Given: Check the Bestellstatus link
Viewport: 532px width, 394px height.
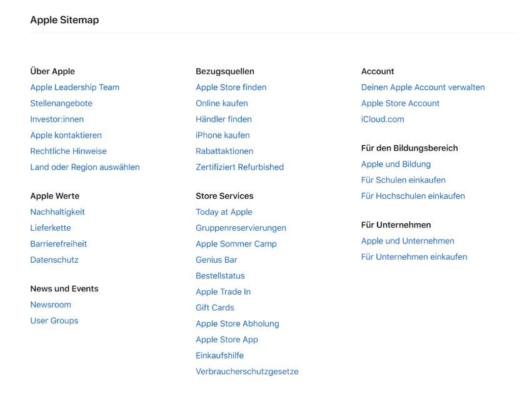Looking at the screenshot, I should (220, 275).
